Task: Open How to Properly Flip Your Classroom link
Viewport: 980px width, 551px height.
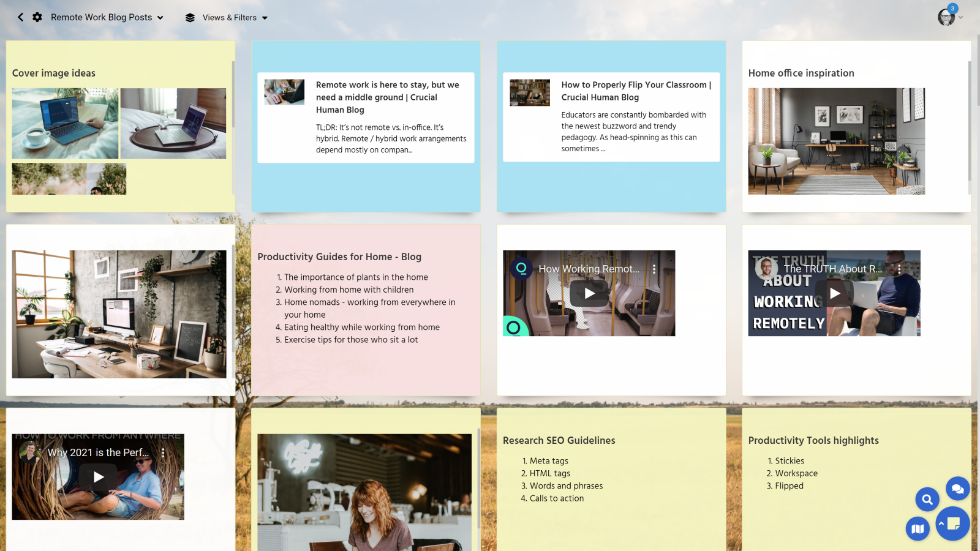Action: pyautogui.click(x=636, y=91)
